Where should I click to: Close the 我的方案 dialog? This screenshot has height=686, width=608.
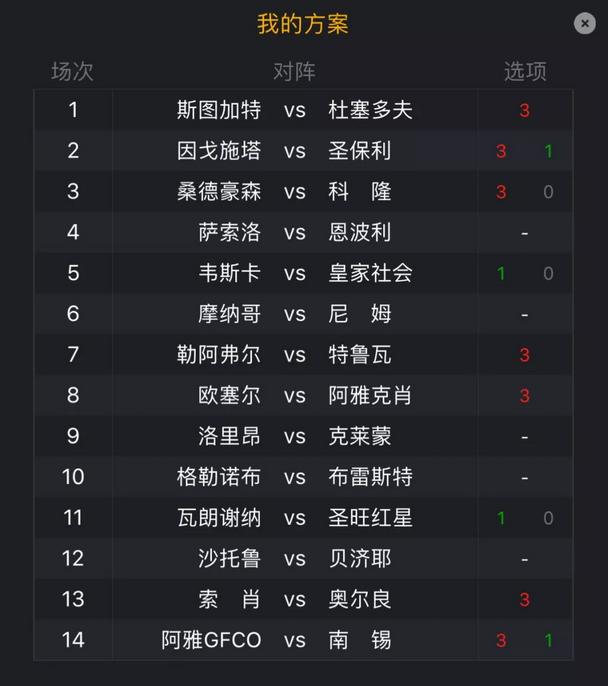584,23
